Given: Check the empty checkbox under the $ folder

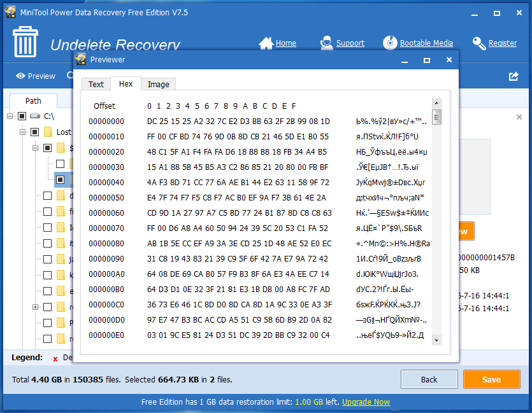Looking at the screenshot, I should tap(60, 164).
